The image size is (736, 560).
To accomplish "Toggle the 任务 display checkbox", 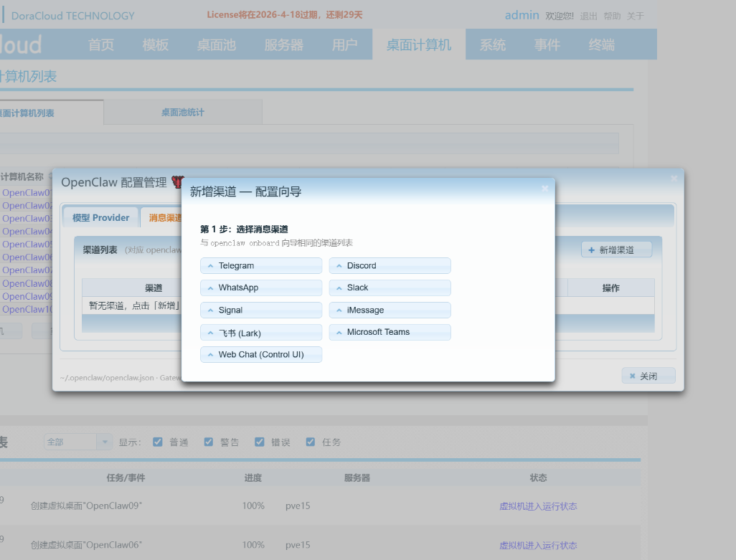I will (x=311, y=442).
